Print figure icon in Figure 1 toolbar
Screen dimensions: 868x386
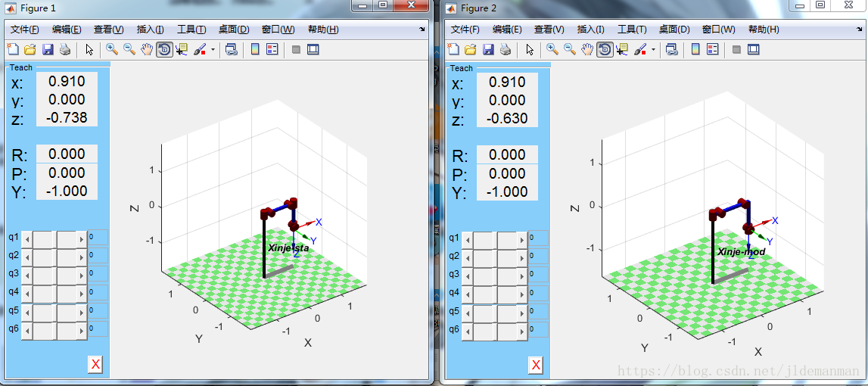coord(65,50)
